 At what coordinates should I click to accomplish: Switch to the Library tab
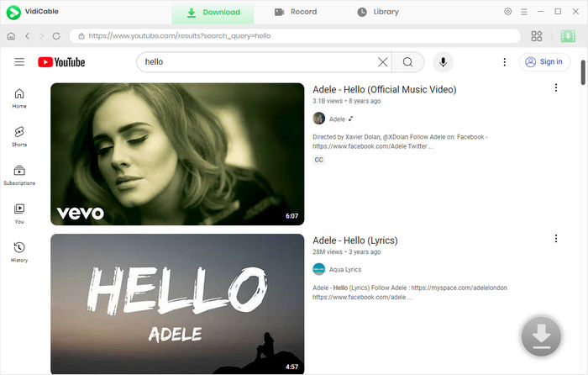click(x=377, y=12)
